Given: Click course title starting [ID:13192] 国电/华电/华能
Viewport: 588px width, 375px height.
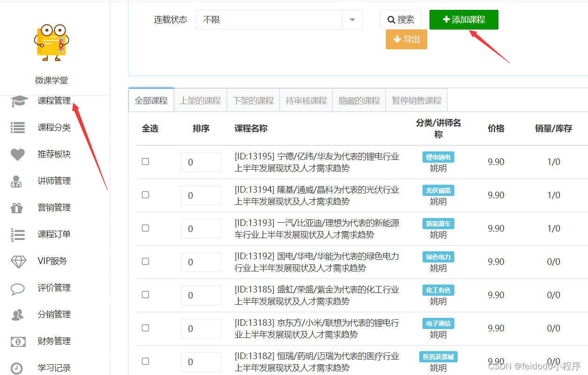Looking at the screenshot, I should click(317, 262).
